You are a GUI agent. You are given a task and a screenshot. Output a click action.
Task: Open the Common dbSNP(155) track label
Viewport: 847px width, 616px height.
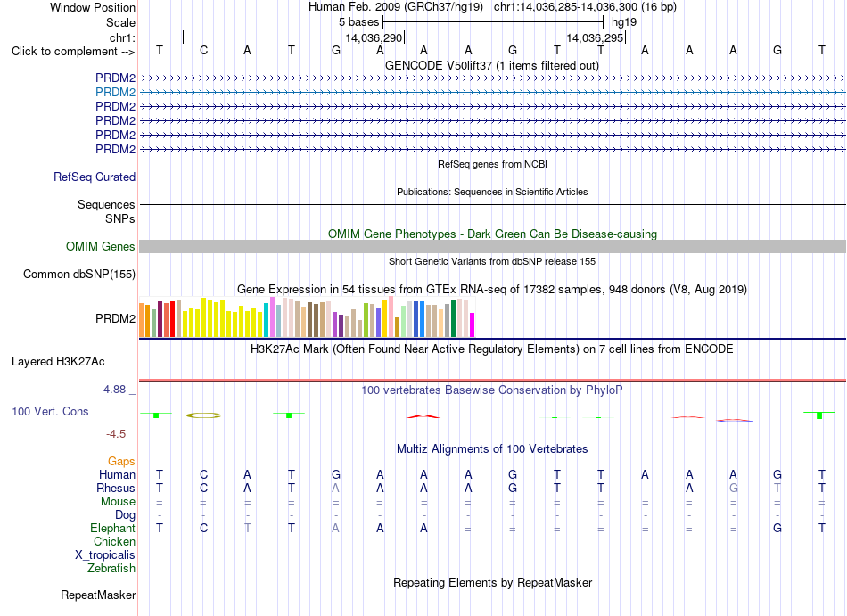click(x=78, y=275)
